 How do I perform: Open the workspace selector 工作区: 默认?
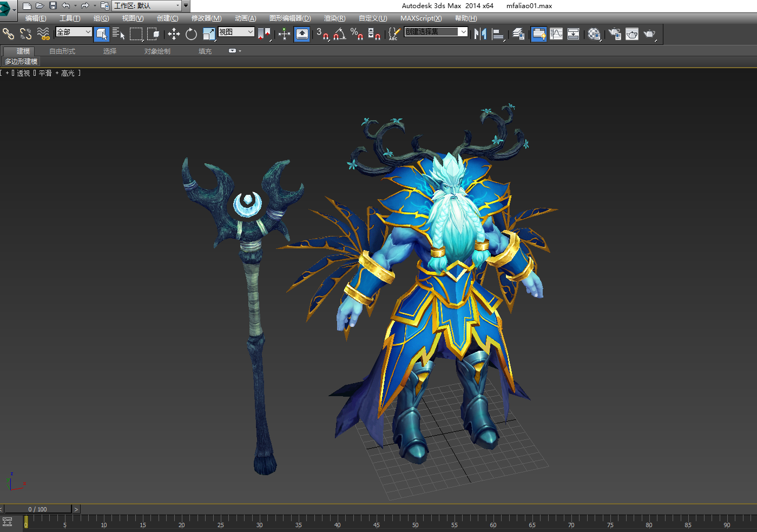147,6
